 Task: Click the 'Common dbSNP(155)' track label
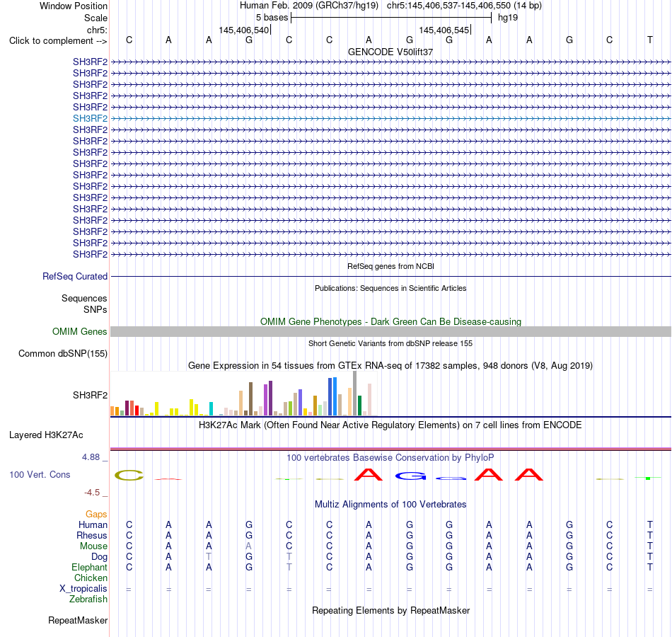tap(62, 353)
